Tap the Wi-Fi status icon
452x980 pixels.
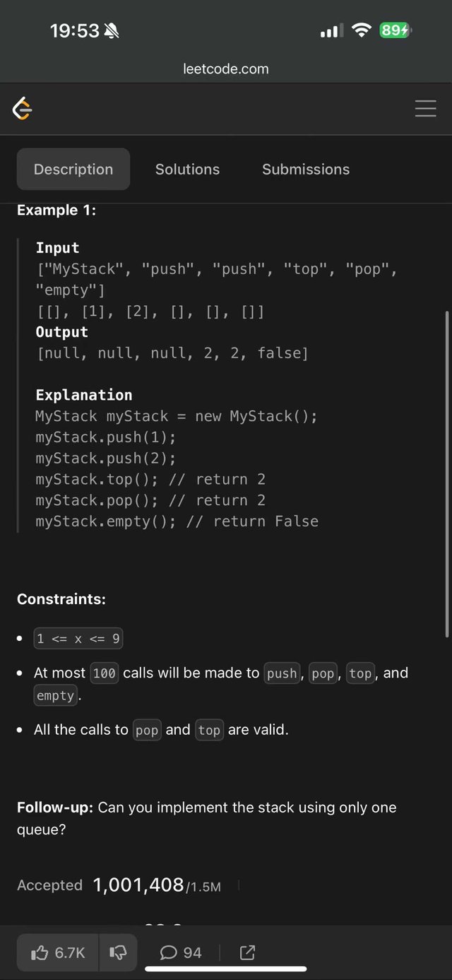[x=362, y=30]
